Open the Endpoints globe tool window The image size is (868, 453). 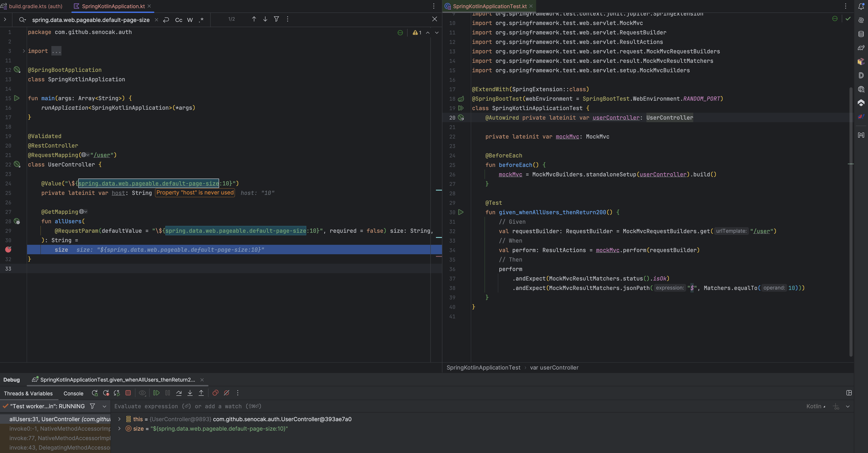[x=861, y=89]
